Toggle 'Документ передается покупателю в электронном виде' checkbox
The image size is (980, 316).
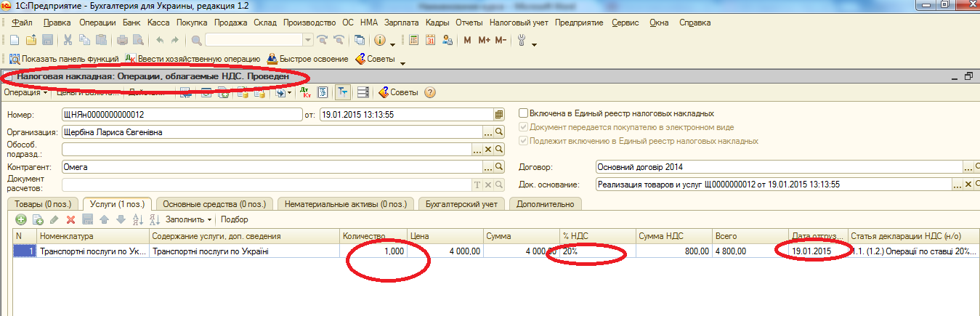[523, 127]
